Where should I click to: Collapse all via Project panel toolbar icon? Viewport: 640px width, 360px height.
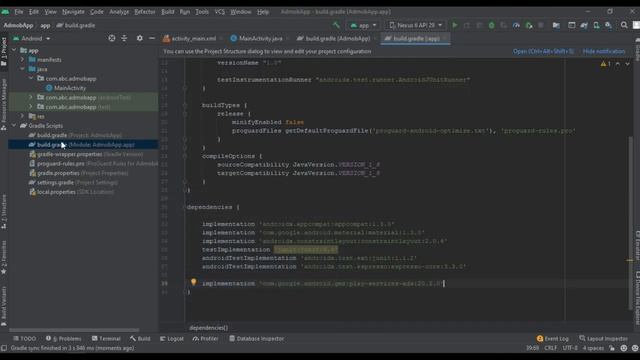pyautogui.click(x=124, y=38)
